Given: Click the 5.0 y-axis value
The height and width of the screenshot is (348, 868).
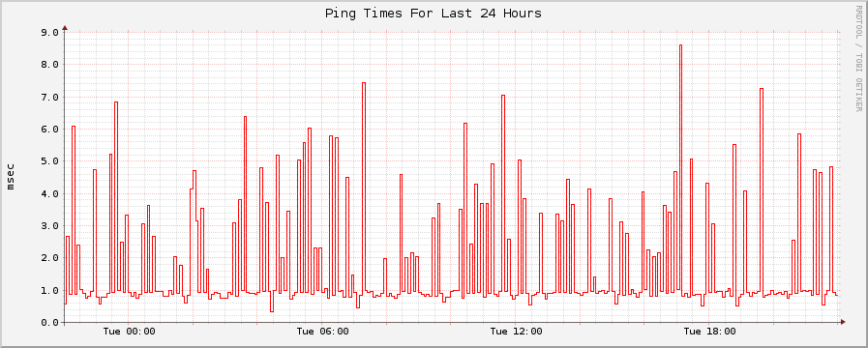Looking at the screenshot, I should click(x=49, y=161).
